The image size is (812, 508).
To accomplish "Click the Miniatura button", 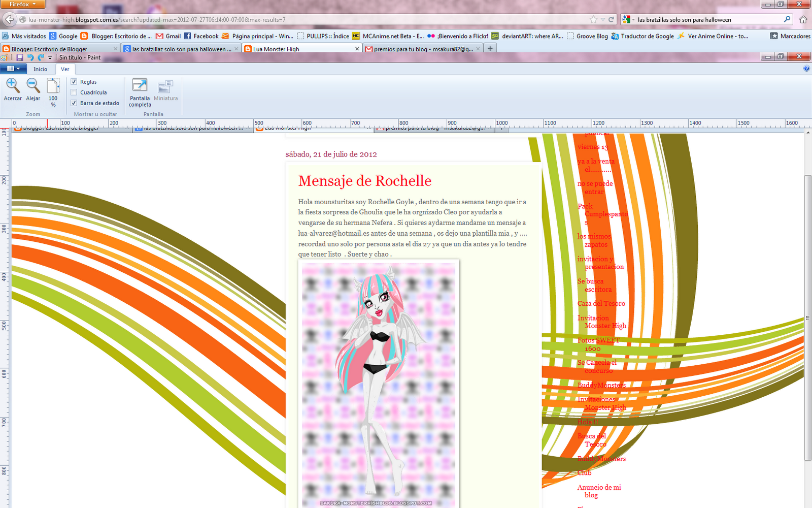I will (166, 90).
